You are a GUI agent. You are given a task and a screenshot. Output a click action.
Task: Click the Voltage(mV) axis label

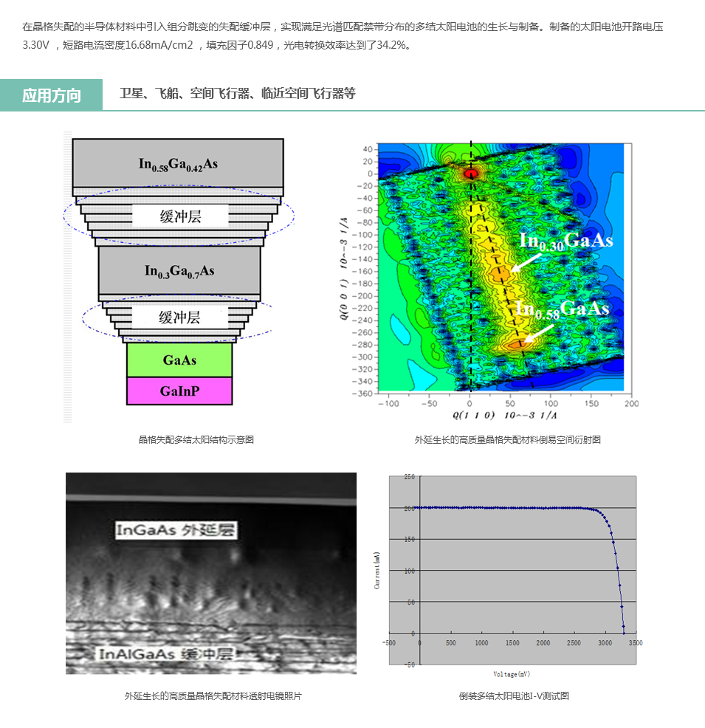512,673
